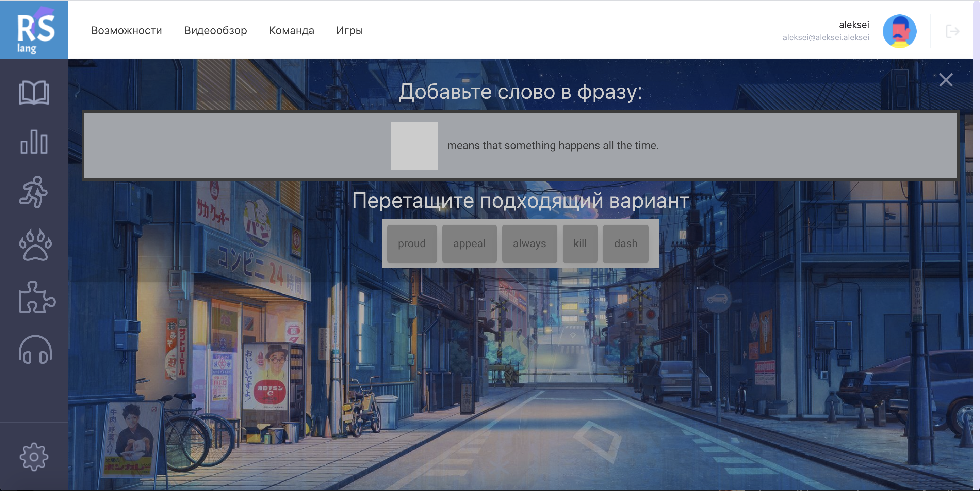Click the empty word slot in phrase

click(x=414, y=146)
